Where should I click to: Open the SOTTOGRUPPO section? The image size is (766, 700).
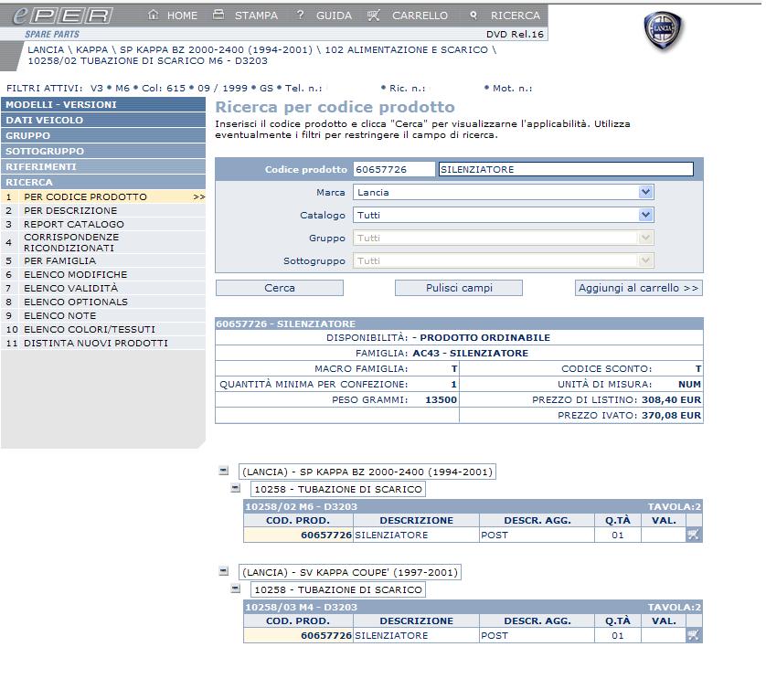point(103,152)
